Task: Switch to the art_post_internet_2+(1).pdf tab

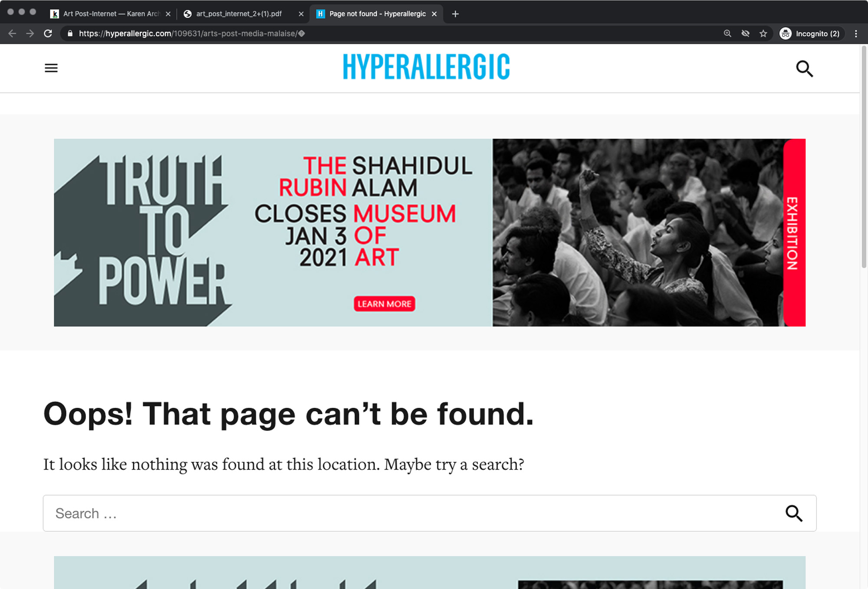Action: pyautogui.click(x=239, y=14)
